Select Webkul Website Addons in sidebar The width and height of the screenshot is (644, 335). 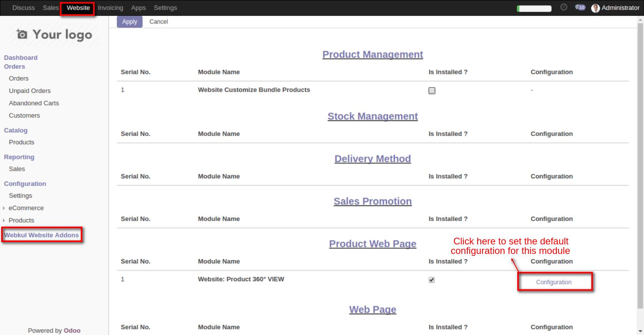tap(41, 235)
